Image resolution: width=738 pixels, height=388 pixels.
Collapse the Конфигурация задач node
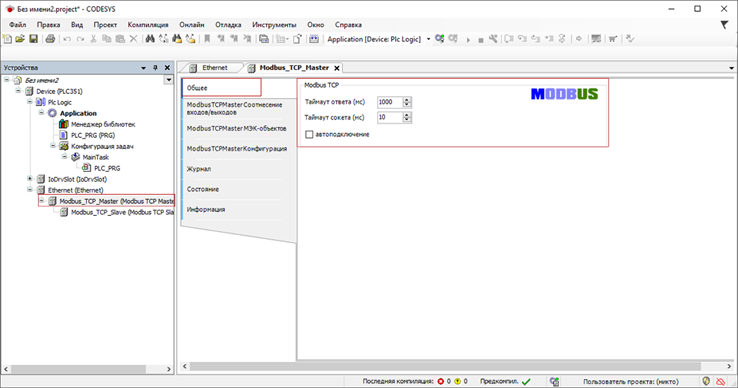[x=53, y=146]
